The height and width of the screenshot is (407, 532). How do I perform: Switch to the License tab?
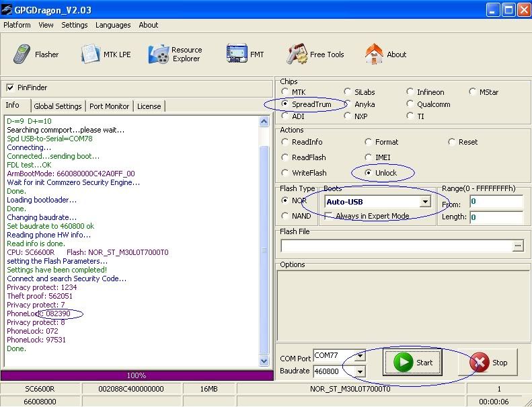[x=149, y=106]
